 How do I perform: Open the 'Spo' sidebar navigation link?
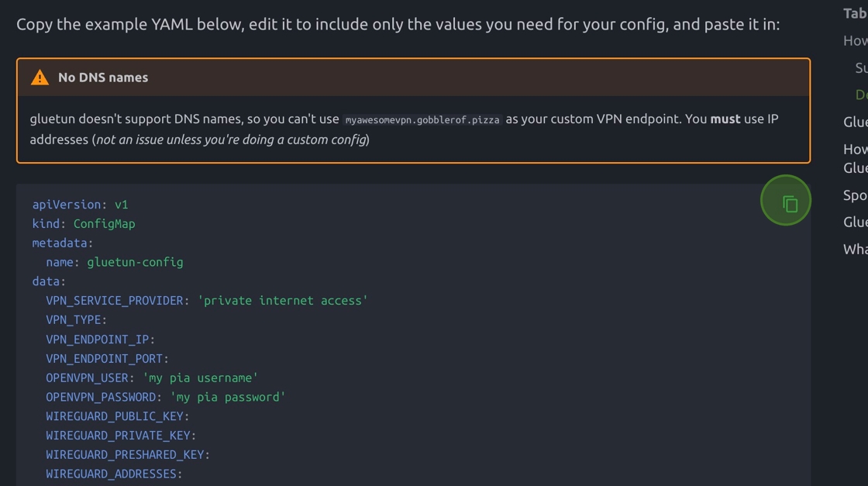pos(856,195)
